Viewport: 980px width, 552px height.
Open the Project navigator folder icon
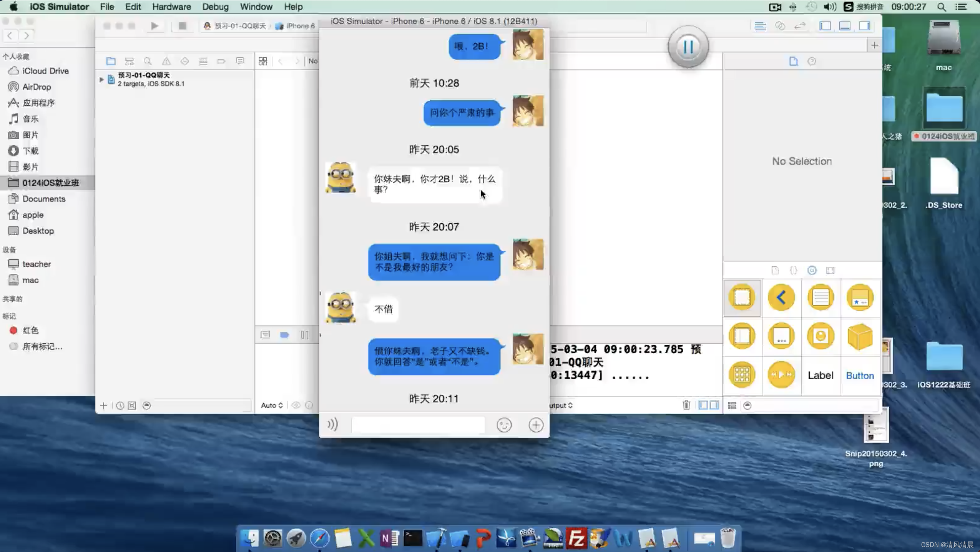111,61
